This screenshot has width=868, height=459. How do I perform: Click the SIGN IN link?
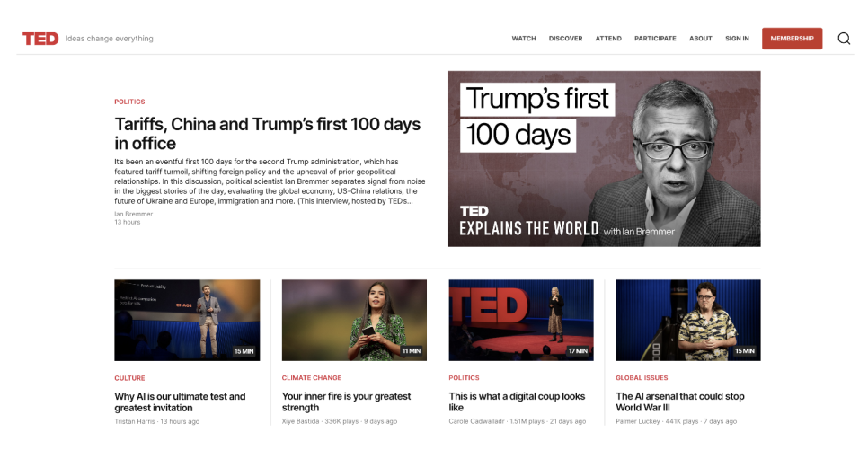pyautogui.click(x=737, y=39)
